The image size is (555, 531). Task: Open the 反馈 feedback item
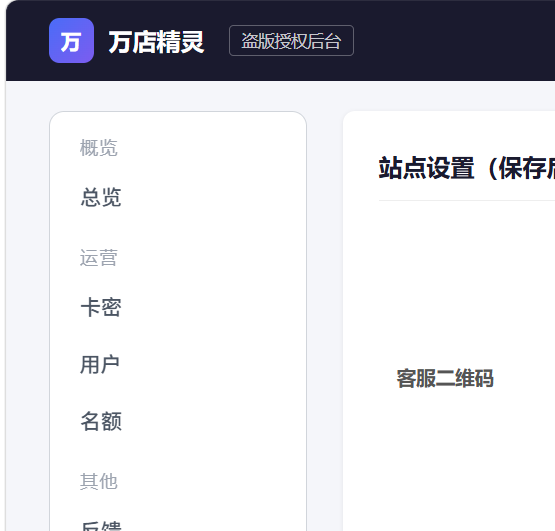[101, 526]
